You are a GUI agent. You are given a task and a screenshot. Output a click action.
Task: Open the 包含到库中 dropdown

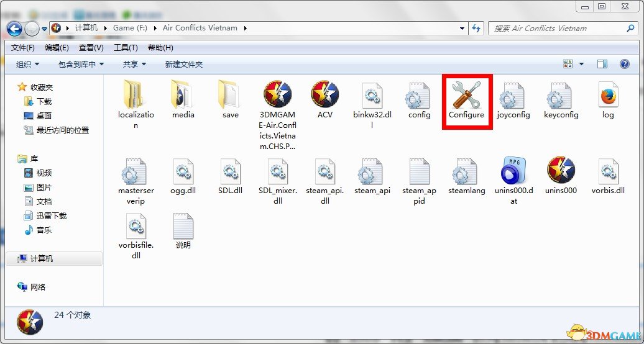pyautogui.click(x=81, y=65)
